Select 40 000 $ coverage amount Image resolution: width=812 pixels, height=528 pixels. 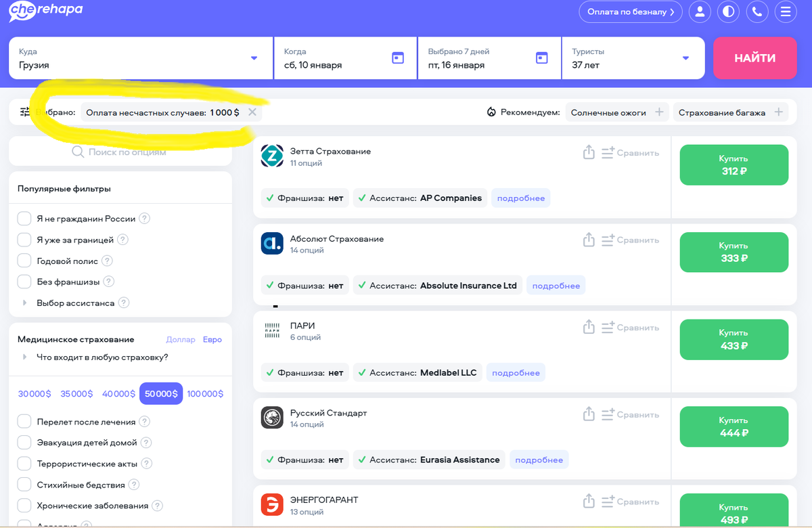coord(118,393)
